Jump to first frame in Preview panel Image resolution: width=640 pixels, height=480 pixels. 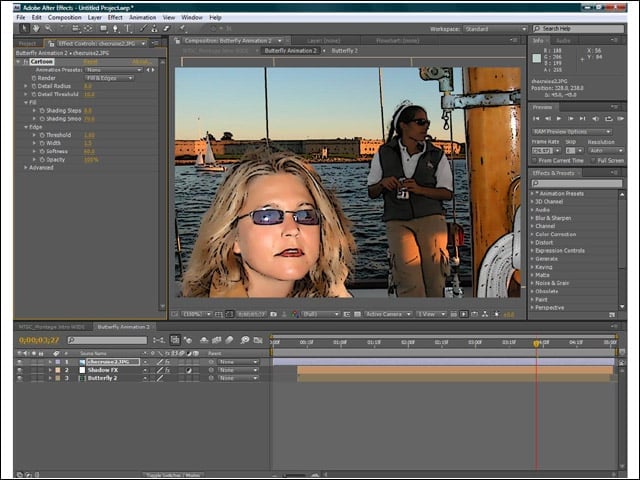pos(536,118)
